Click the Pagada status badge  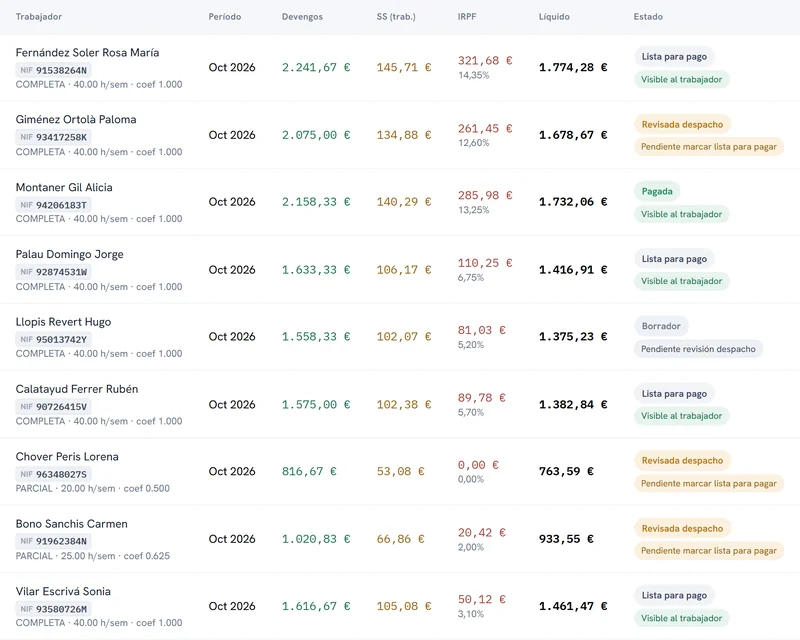(x=657, y=191)
